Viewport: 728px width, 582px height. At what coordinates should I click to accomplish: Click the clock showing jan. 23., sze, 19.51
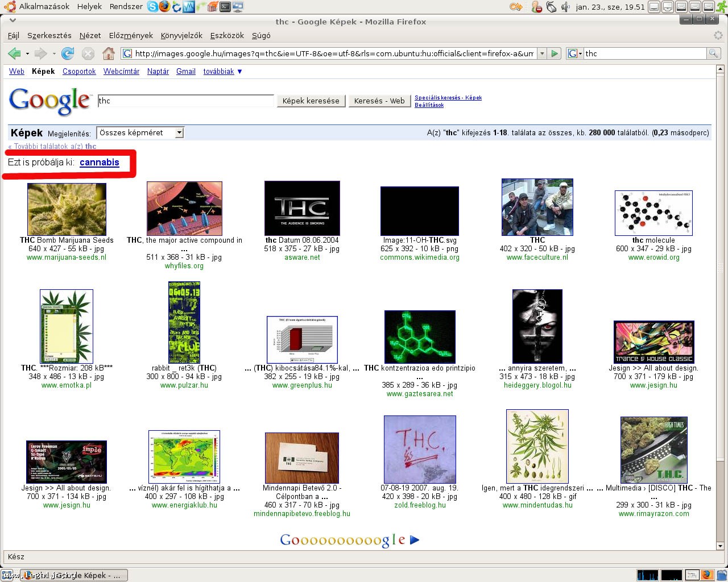click(x=610, y=7)
